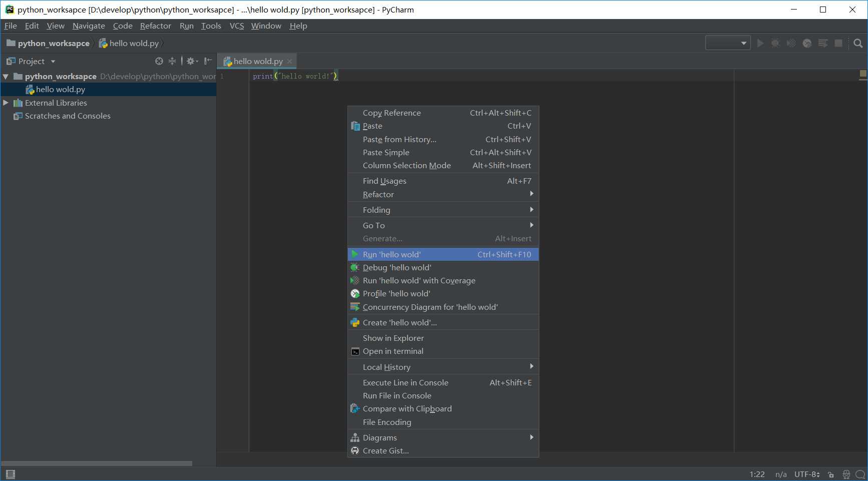Open the Tools menu
This screenshot has height=481, width=868.
click(211, 26)
